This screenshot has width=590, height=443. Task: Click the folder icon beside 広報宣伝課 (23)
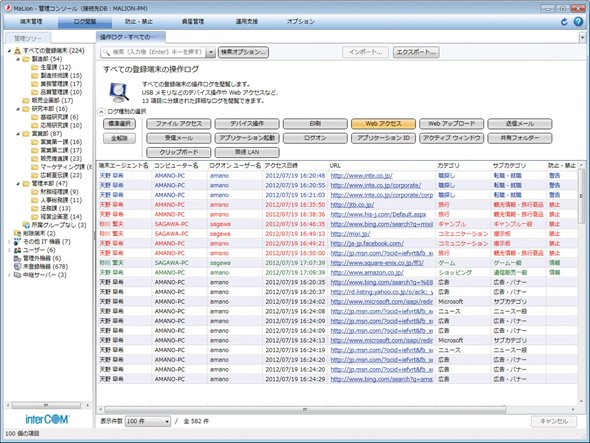click(35, 175)
